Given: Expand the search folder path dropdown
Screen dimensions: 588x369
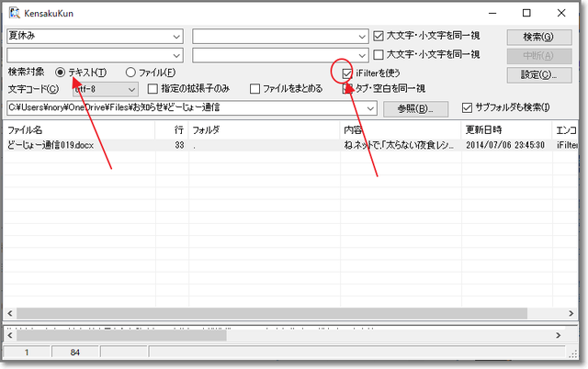Looking at the screenshot, I should click(x=369, y=108).
